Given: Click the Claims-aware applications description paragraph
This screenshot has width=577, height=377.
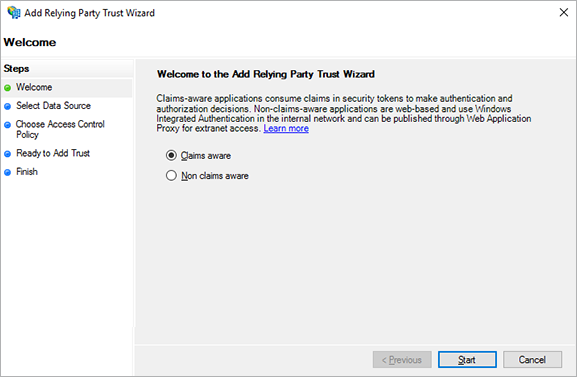Looking at the screenshot, I should pos(344,113).
